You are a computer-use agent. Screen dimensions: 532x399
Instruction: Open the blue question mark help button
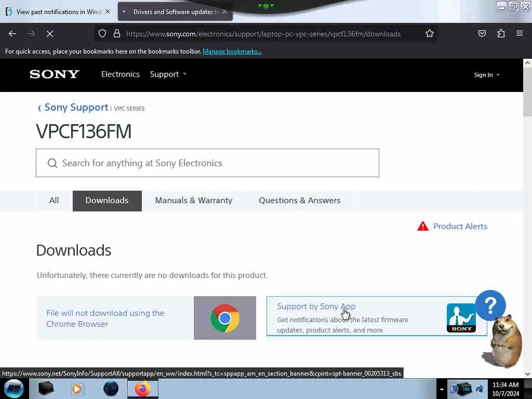coord(490,305)
